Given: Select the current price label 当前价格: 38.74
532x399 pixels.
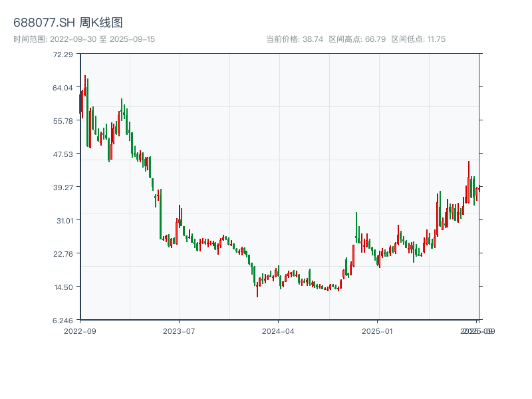Looking at the screenshot, I should tap(295, 39).
